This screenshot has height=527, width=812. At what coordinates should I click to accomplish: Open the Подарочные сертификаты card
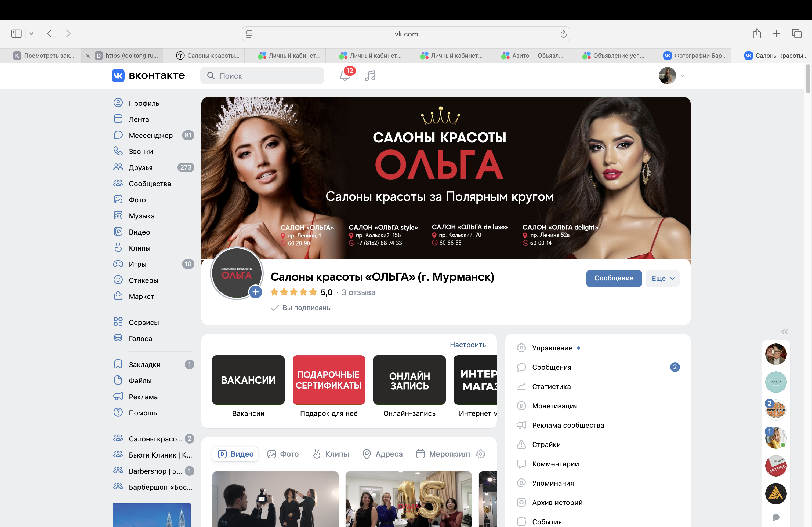coord(329,387)
